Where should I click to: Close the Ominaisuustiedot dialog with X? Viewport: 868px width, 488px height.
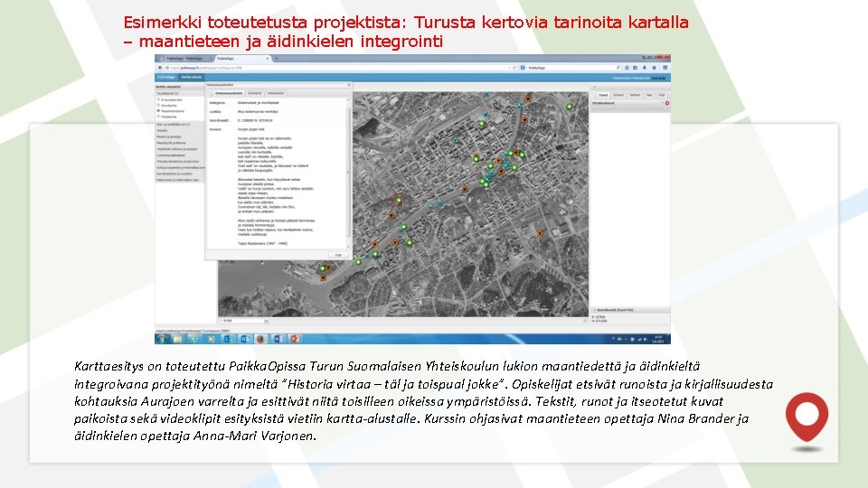(x=349, y=85)
